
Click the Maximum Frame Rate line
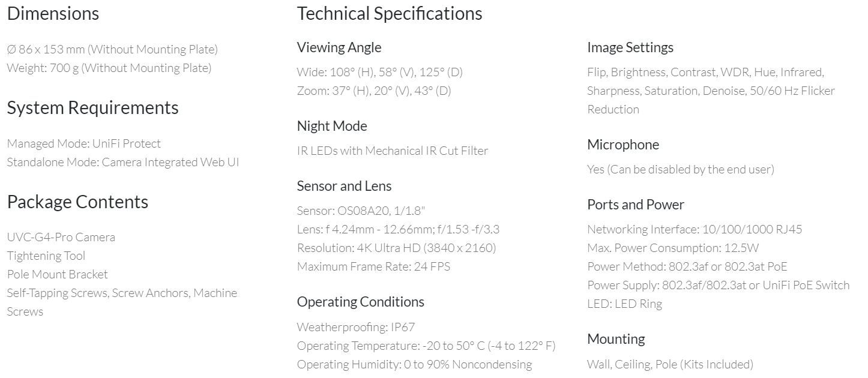click(373, 266)
